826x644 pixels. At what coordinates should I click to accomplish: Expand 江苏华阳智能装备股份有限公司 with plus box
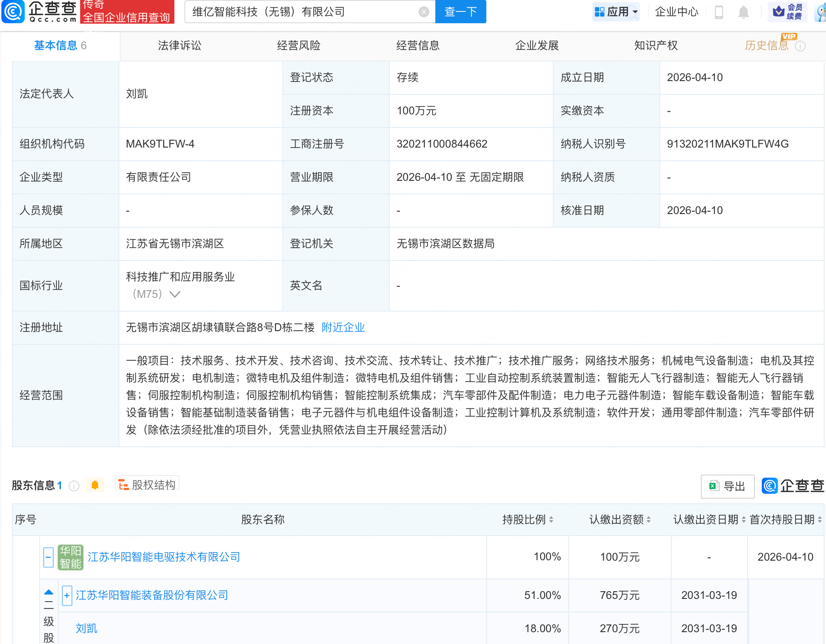[67, 595]
